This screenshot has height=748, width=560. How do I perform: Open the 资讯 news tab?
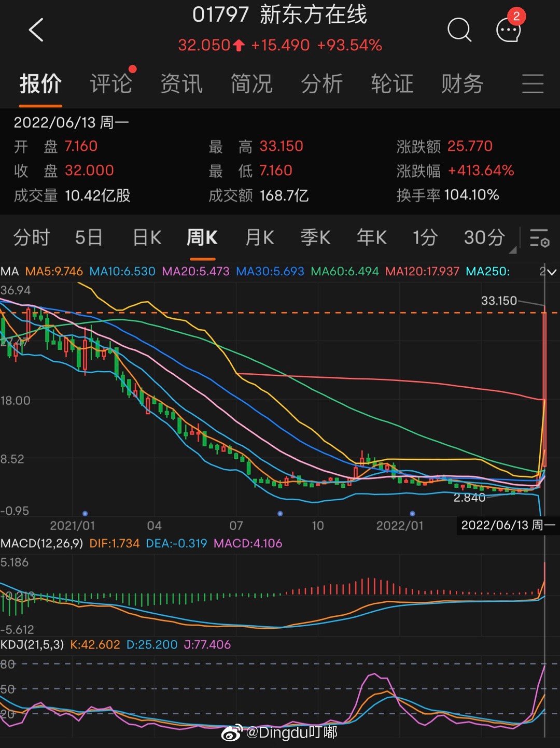[181, 84]
